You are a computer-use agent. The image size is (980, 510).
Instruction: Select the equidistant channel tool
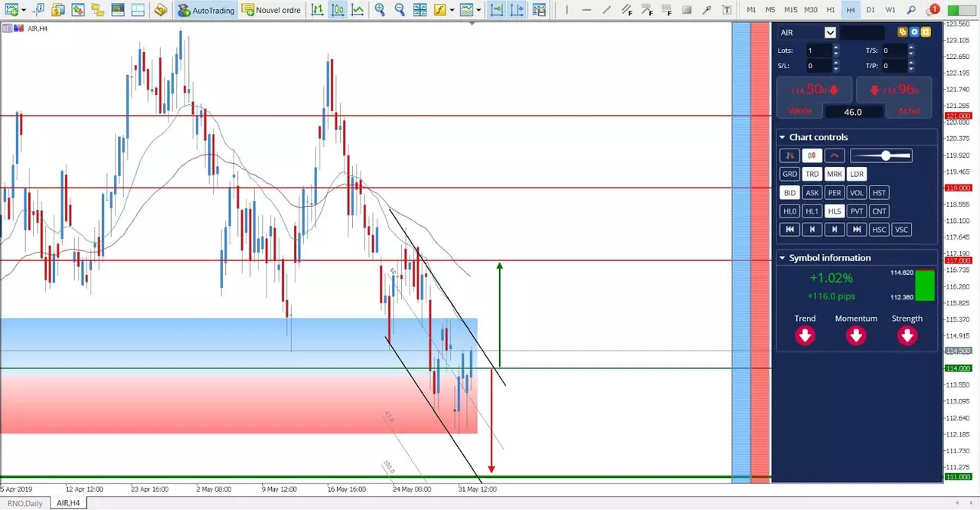coord(626,10)
